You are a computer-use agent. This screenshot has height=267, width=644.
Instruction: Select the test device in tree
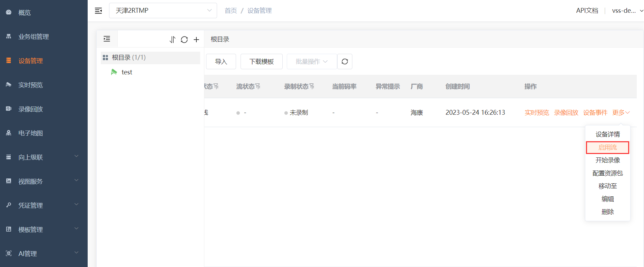pyautogui.click(x=127, y=72)
